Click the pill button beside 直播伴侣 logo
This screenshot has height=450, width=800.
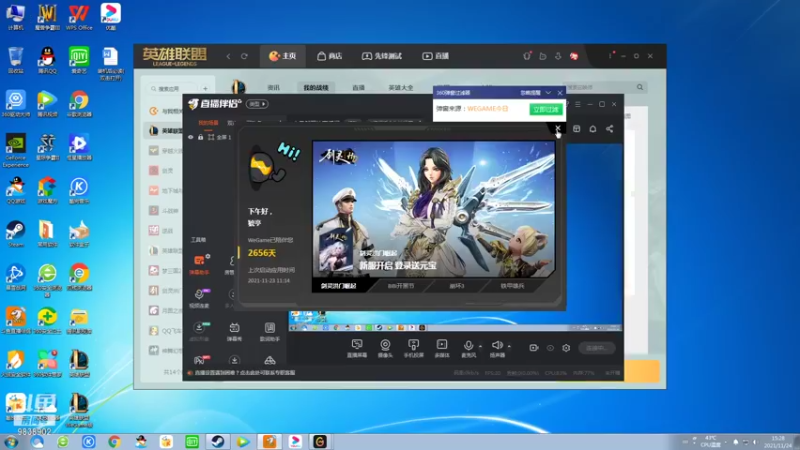[x=257, y=104]
